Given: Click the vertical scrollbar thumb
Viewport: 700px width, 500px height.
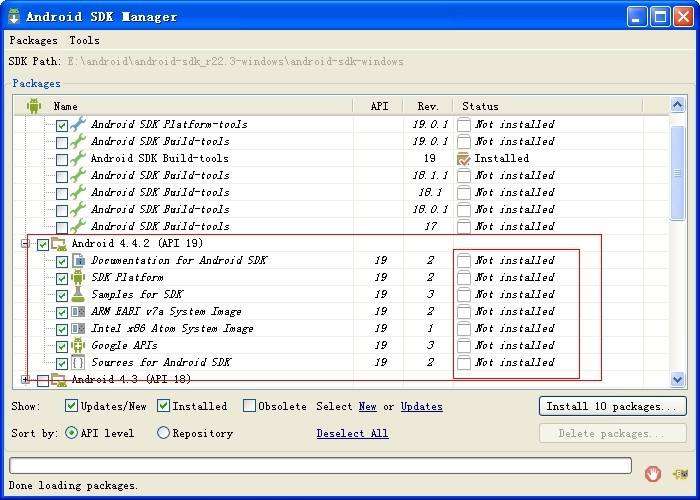Looking at the screenshot, I should coord(677,173).
